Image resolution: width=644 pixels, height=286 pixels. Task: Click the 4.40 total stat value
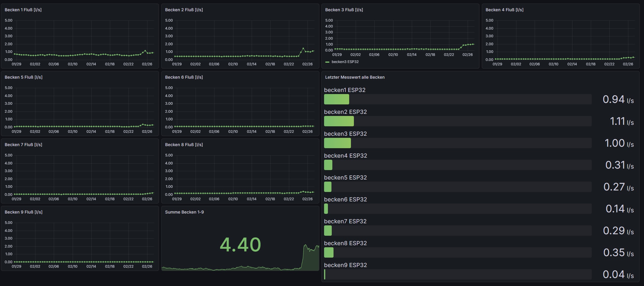pos(240,245)
